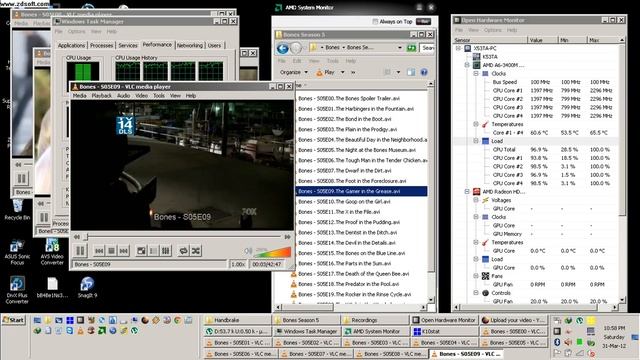Viewport: 640px width, 360px height.
Task: Open VLC Media menu
Action: coord(80,96)
